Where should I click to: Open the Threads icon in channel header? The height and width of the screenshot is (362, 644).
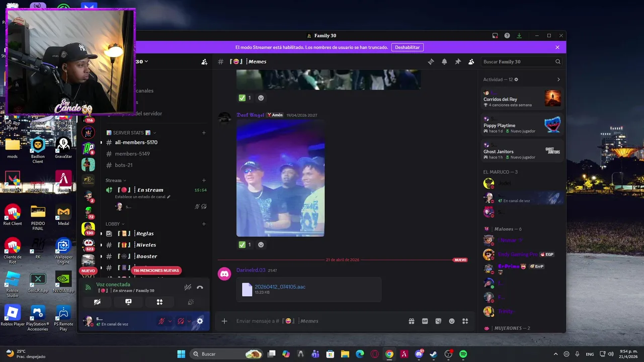click(x=431, y=62)
